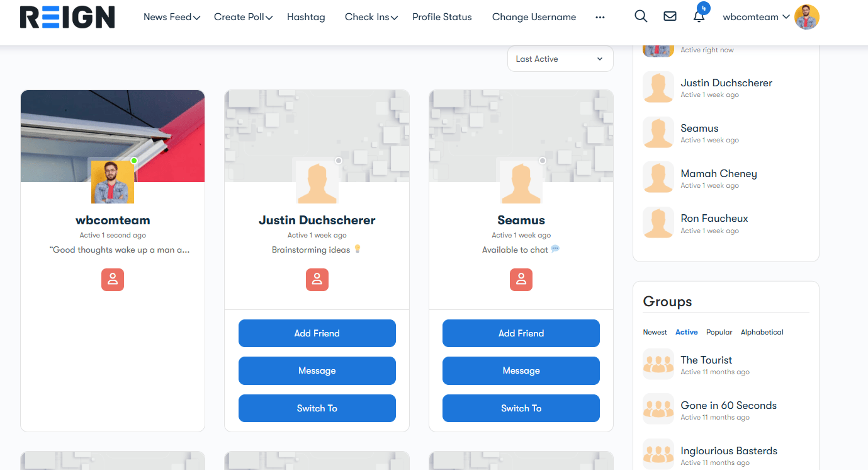Click the notifications bell icon
Screen dimensions: 868x470
point(699,17)
